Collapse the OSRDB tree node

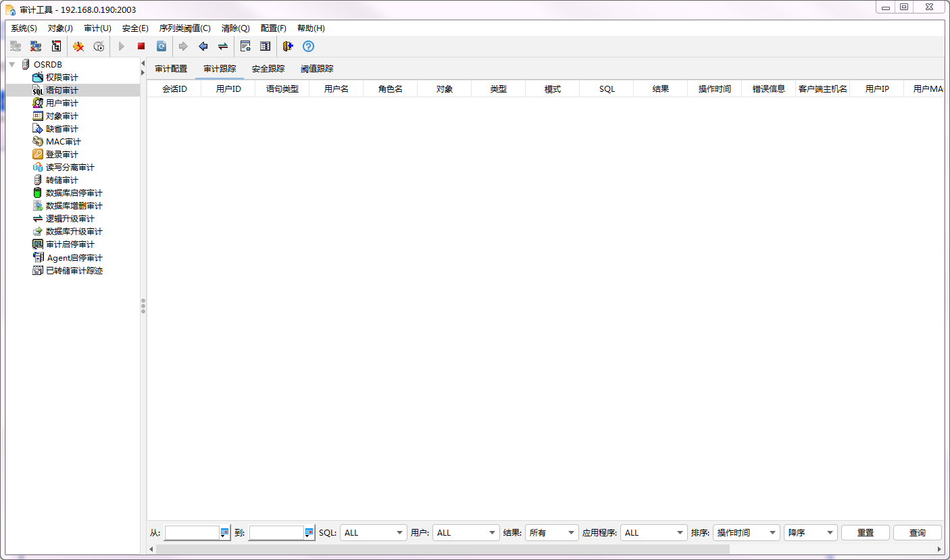point(12,64)
